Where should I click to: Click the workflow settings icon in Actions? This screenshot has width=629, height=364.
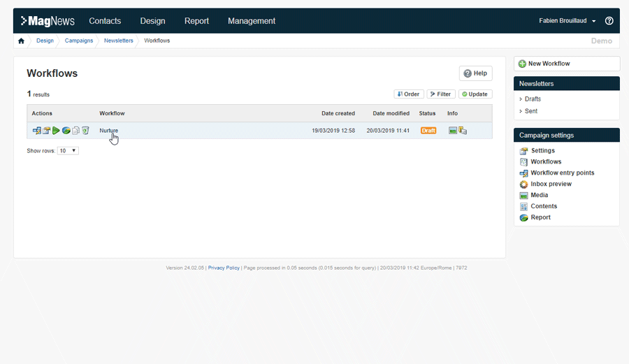pos(46,131)
